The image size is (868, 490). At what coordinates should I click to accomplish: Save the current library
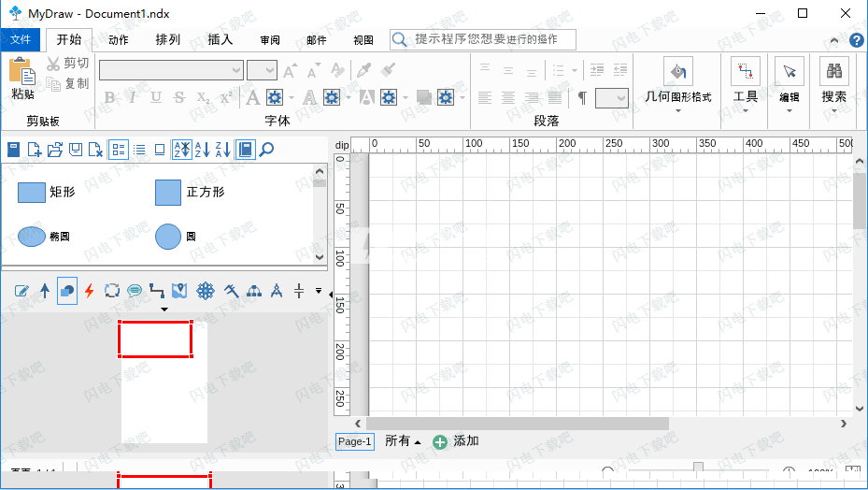click(76, 150)
